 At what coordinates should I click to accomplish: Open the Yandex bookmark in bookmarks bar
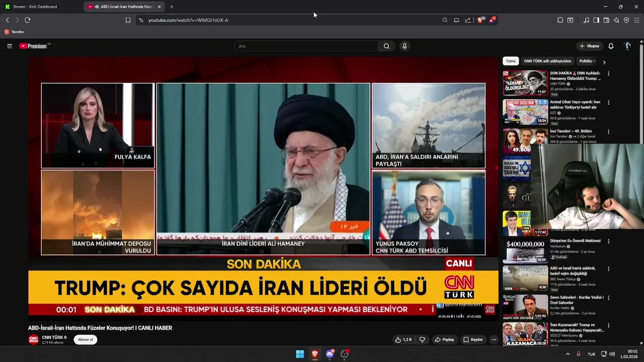pyautogui.click(x=14, y=32)
